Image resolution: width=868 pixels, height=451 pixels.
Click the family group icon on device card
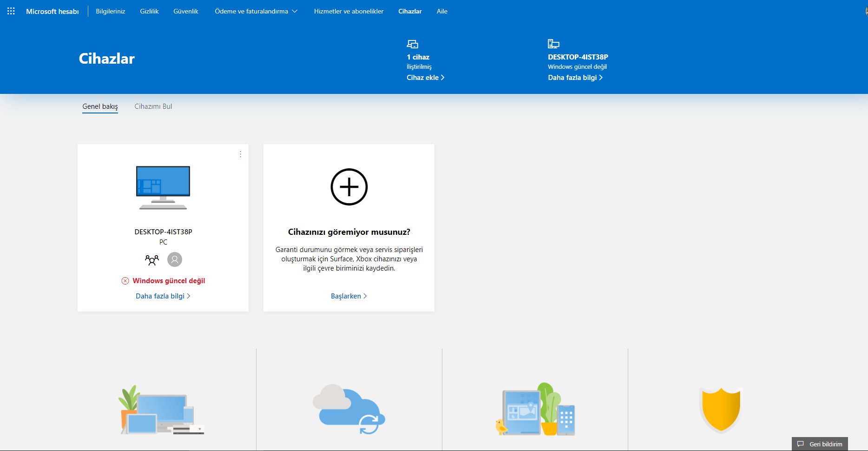click(x=152, y=259)
